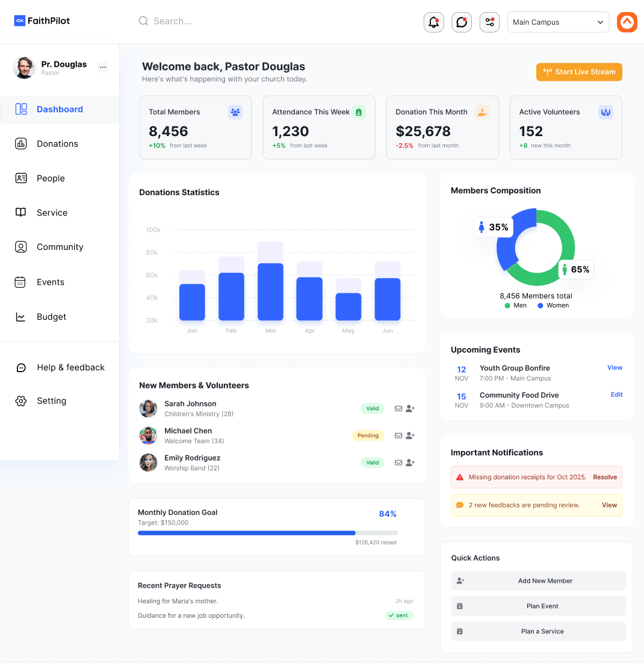The height and width of the screenshot is (666, 644).
Task: Click the Dashboard sidebar icon
Action: pyautogui.click(x=21, y=109)
